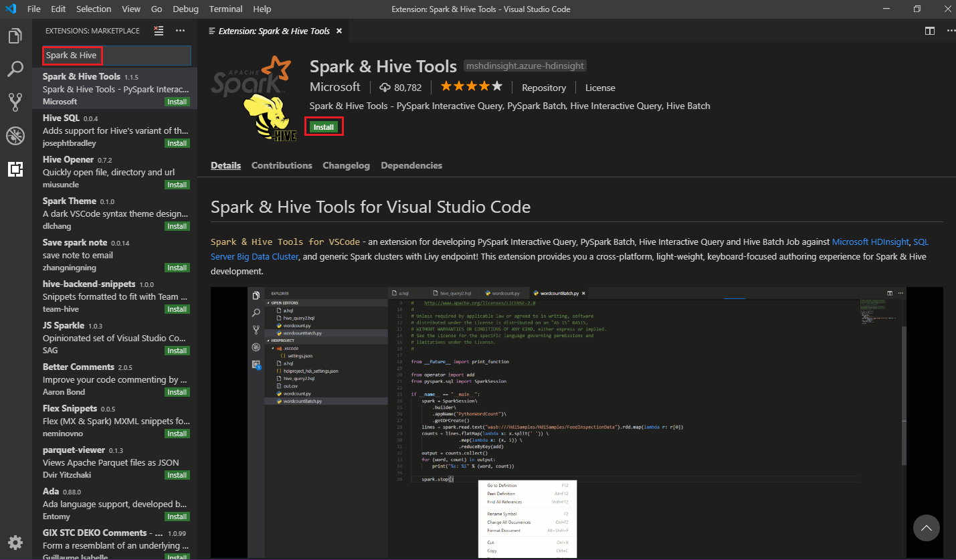956x560 pixels.
Task: Open the Source Control view
Action: [15, 102]
